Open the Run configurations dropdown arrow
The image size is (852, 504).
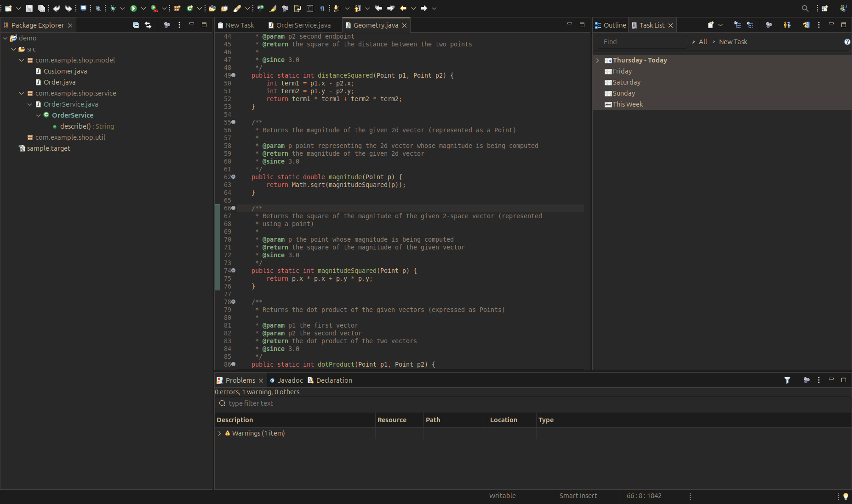(143, 8)
